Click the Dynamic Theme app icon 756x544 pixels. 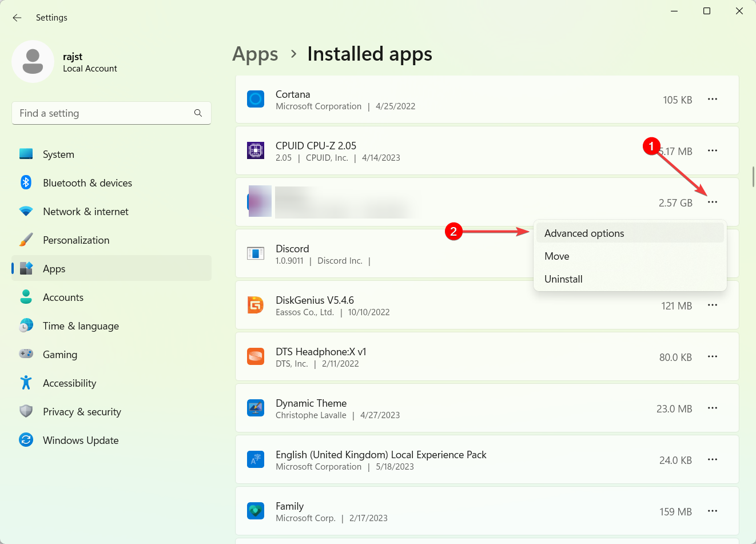(256, 408)
